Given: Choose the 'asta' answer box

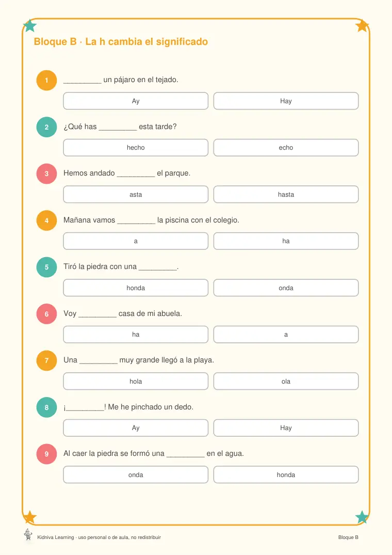Looking at the screenshot, I should coord(136,194).
